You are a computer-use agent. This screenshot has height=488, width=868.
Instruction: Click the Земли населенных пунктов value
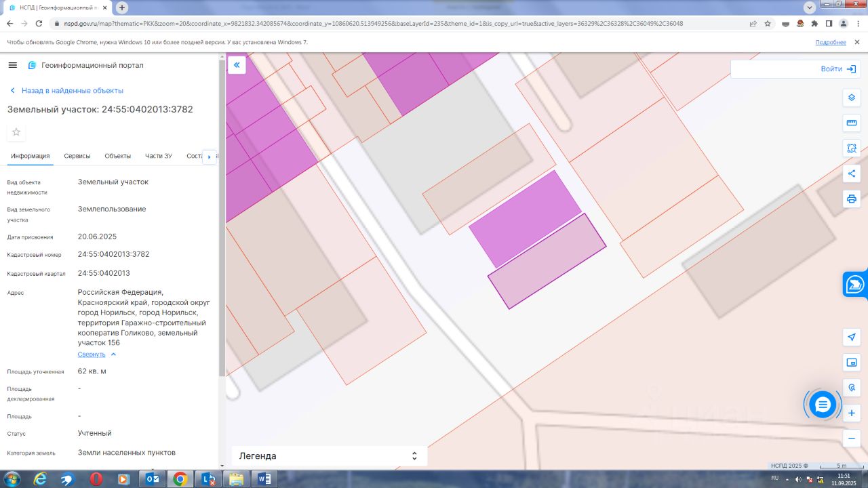point(127,452)
